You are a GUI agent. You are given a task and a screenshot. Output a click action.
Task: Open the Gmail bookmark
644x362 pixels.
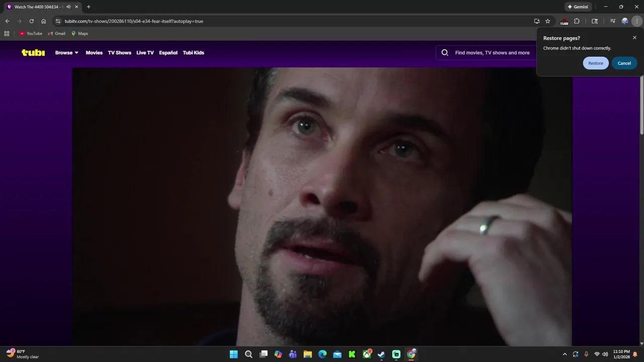coord(56,34)
